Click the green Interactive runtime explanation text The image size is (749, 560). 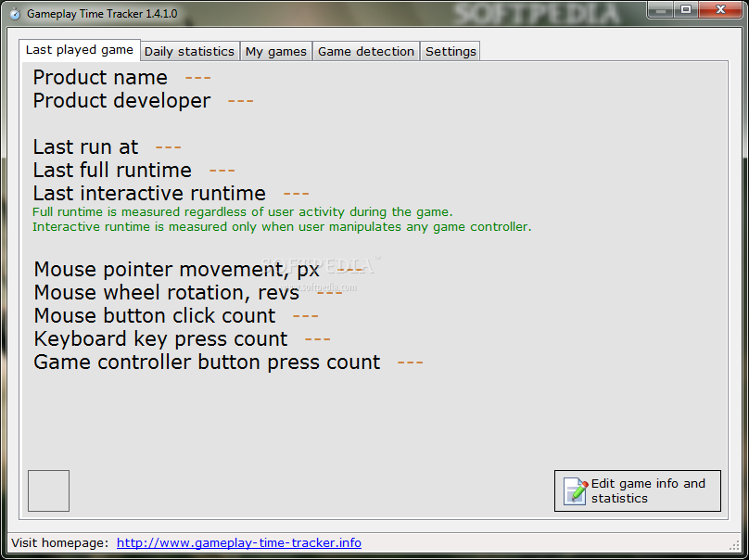(282, 227)
